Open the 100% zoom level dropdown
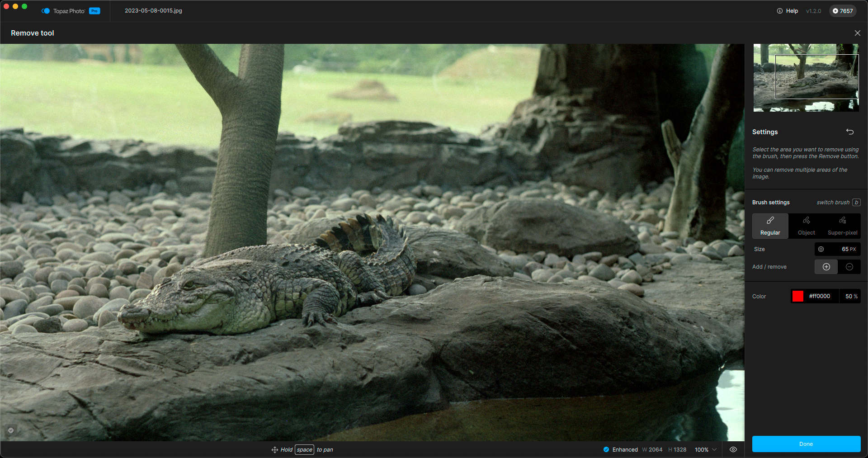This screenshot has width=868, height=458. [705, 450]
